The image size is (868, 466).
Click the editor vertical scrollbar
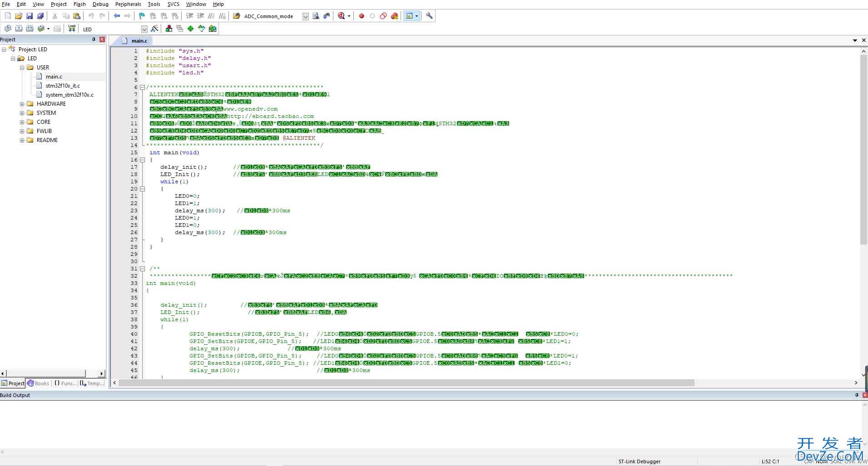click(x=864, y=150)
